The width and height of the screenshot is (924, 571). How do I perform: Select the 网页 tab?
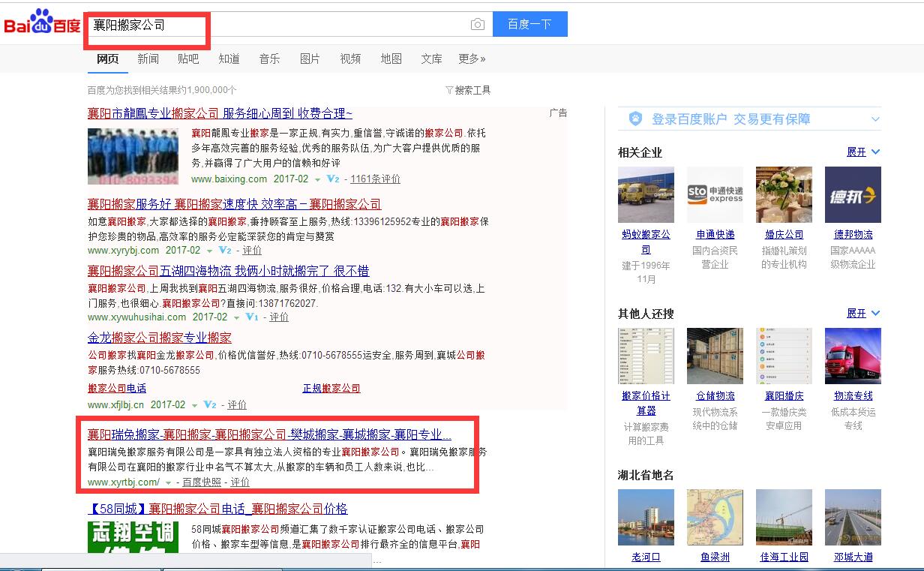107,59
